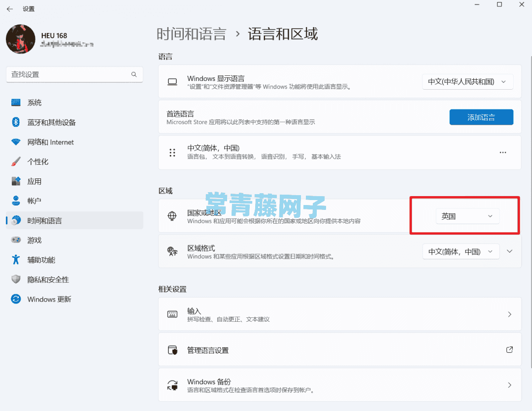This screenshot has height=411, width=532.
Task: Click the 国家或地区 globe icon
Action: click(172, 216)
